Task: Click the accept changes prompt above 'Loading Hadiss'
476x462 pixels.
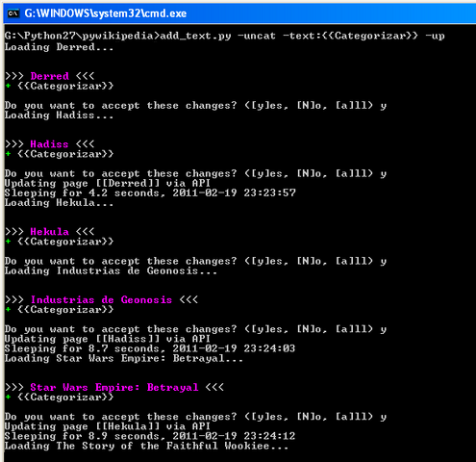Action: click(195, 106)
